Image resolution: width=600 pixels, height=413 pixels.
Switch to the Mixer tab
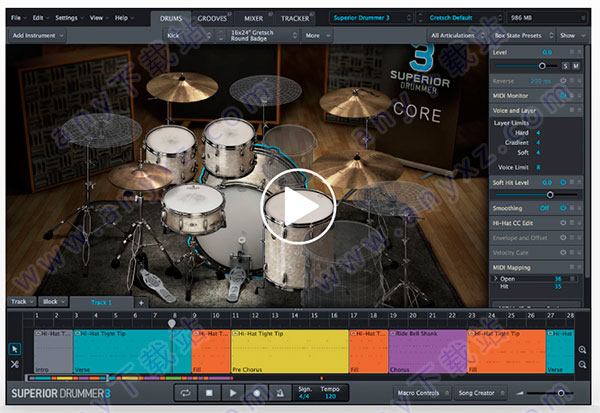253,18
